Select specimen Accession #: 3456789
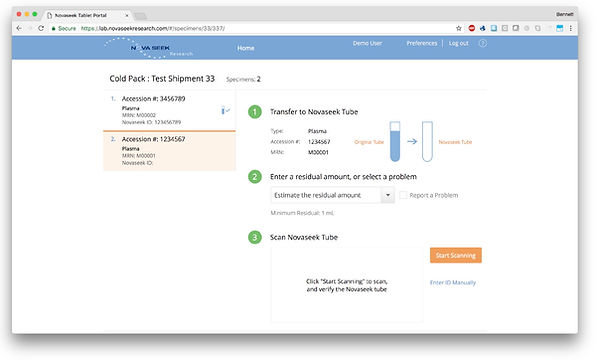This screenshot has width=600, height=360. point(170,110)
